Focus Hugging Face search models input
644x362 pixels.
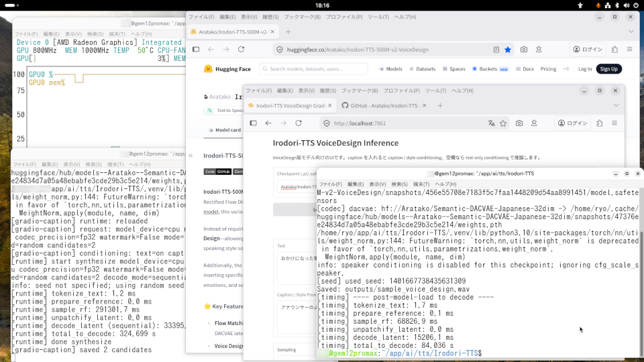point(313,69)
